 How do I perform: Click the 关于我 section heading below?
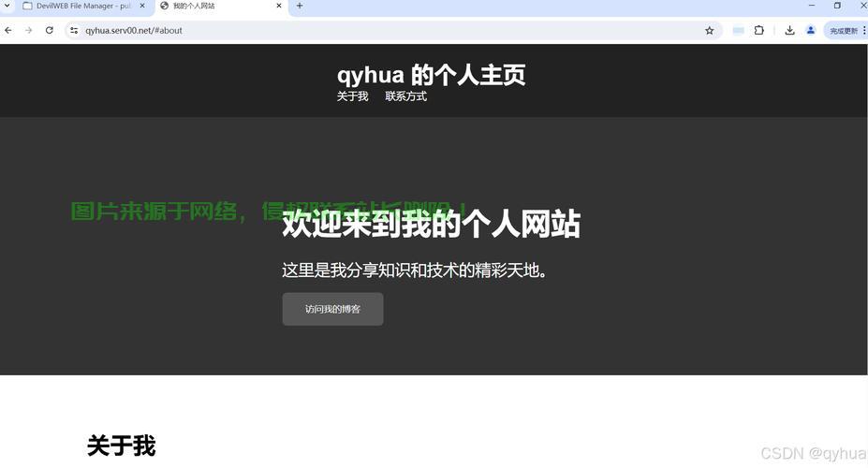click(121, 446)
